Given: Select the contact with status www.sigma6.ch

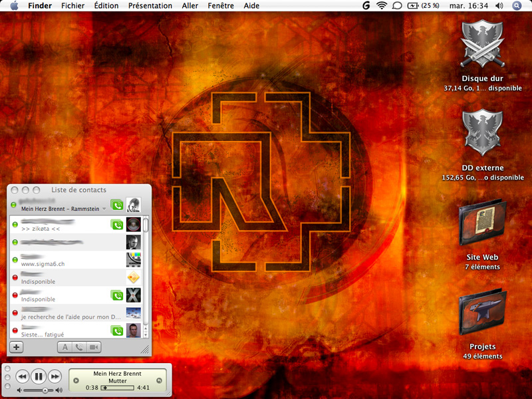Looking at the screenshot, I should point(76,260).
